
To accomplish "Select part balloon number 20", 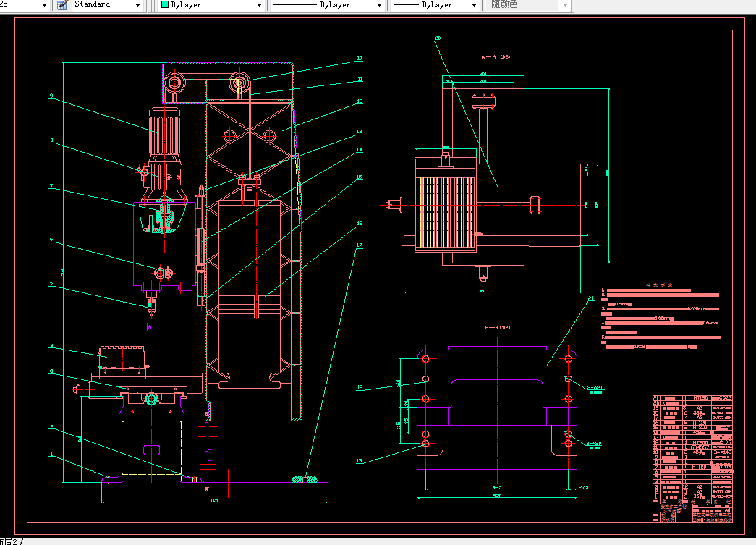I will click(437, 38).
